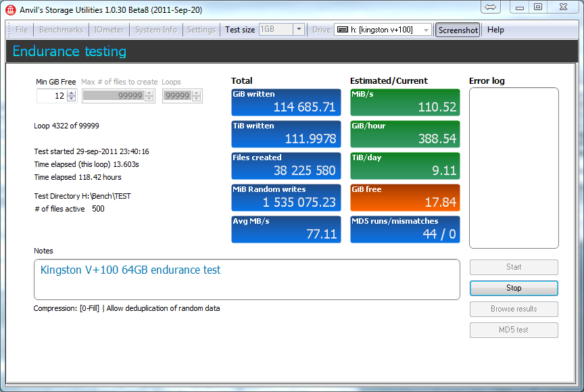Click the MiB Random writes tile
Image resolution: width=584 pixels, height=392 pixels.
tap(286, 197)
